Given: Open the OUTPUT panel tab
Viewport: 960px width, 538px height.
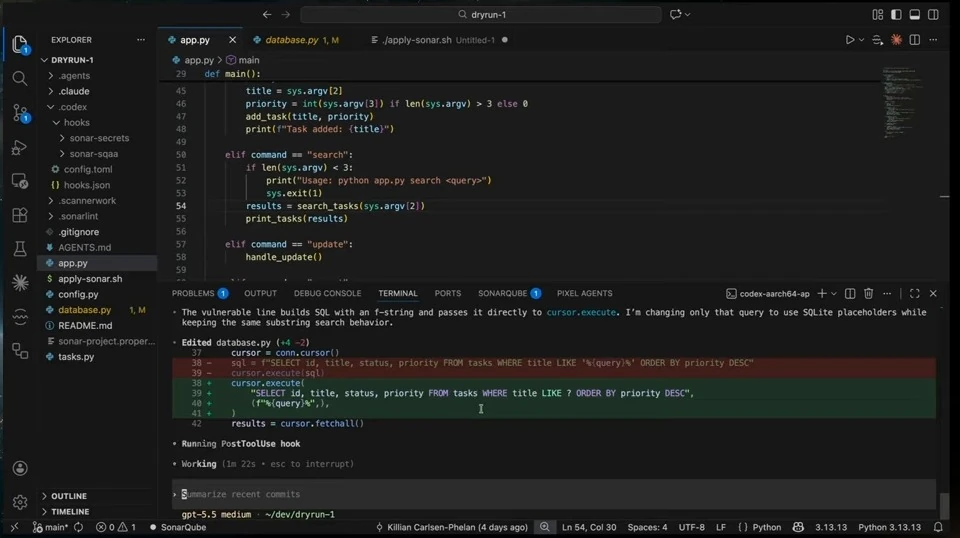Looking at the screenshot, I should click(x=260, y=293).
